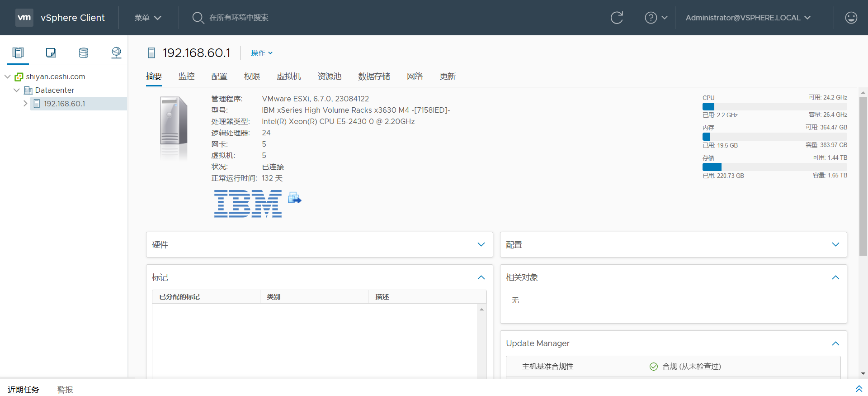This screenshot has height=396, width=868.
Task: Click the 内存 memory usage bar
Action: (775, 137)
